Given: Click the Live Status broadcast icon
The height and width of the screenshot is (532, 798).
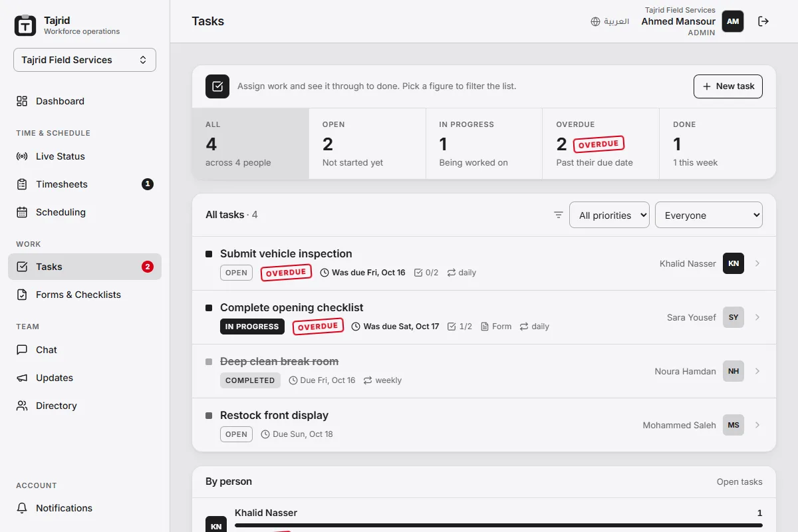Looking at the screenshot, I should pyautogui.click(x=22, y=156).
